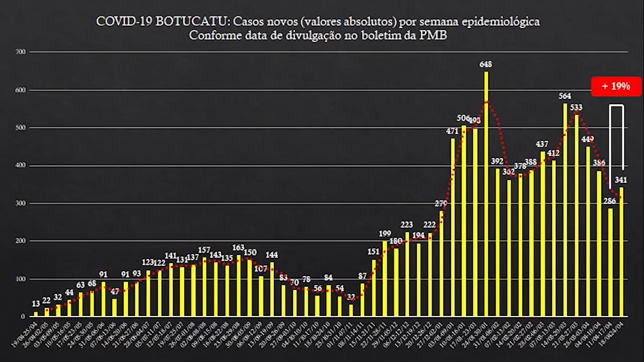Click the 700 label on the y-axis
644x362 pixels.
[20, 51]
